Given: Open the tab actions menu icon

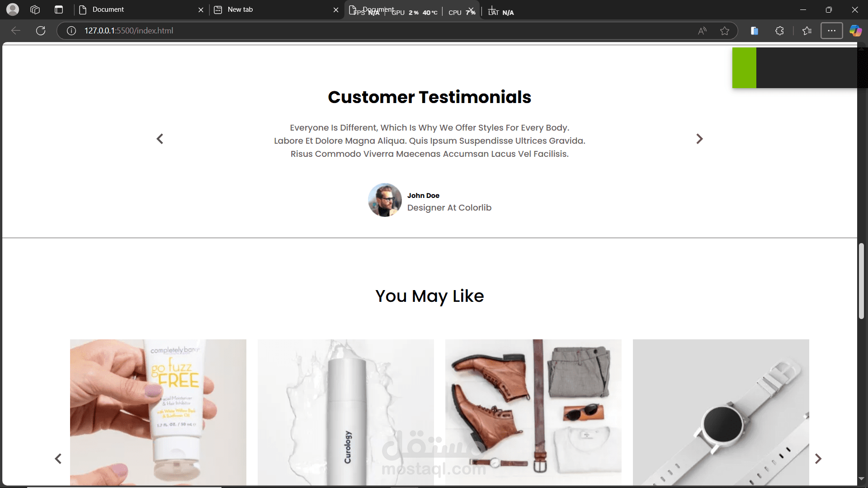Looking at the screenshot, I should pyautogui.click(x=59, y=9).
